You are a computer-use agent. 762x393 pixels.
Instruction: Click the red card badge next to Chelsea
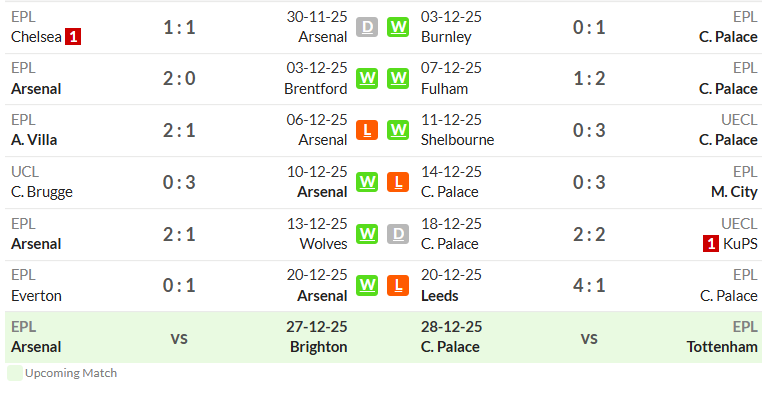tap(73, 37)
